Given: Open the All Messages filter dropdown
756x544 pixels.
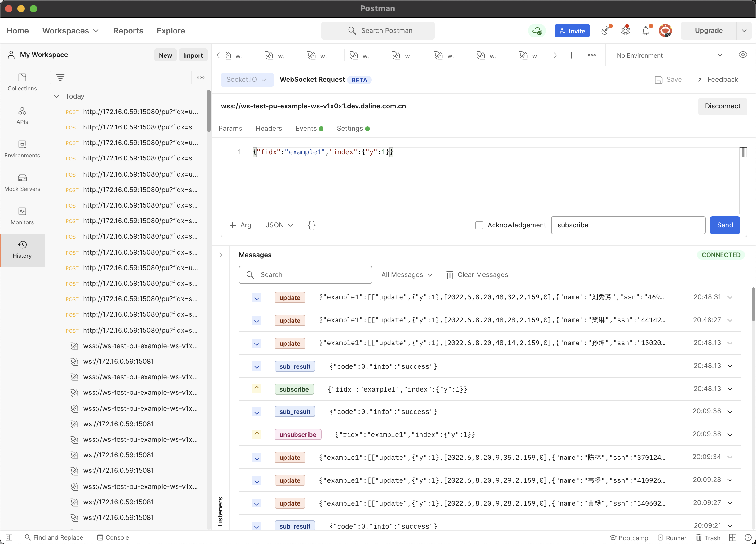Looking at the screenshot, I should 407,275.
